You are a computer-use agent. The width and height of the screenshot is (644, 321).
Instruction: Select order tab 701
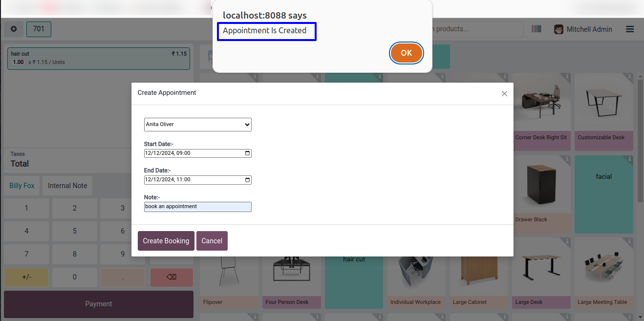(39, 29)
